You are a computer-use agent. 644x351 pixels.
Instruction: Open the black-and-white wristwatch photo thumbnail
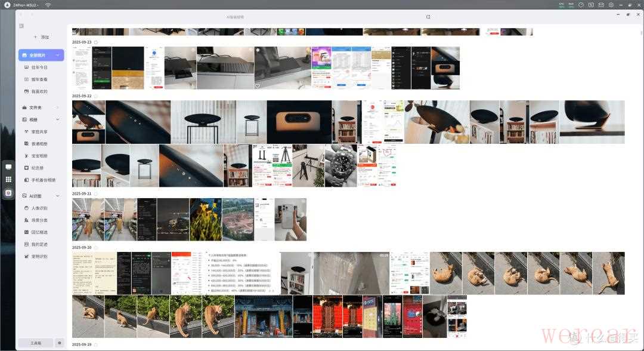click(341, 165)
